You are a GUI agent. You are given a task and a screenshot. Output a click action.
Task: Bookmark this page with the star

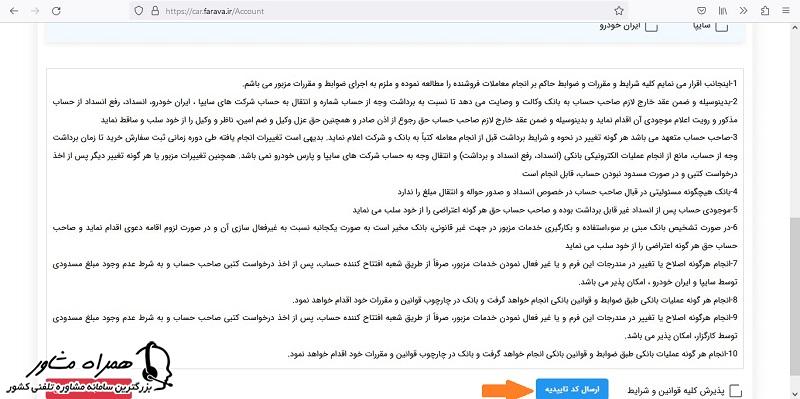(x=619, y=11)
